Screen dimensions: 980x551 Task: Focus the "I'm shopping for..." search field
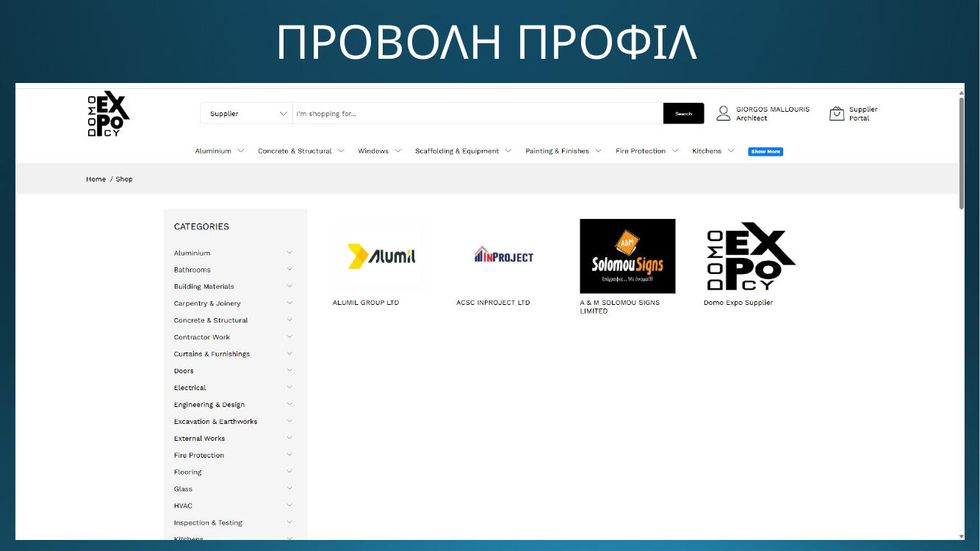click(x=478, y=113)
